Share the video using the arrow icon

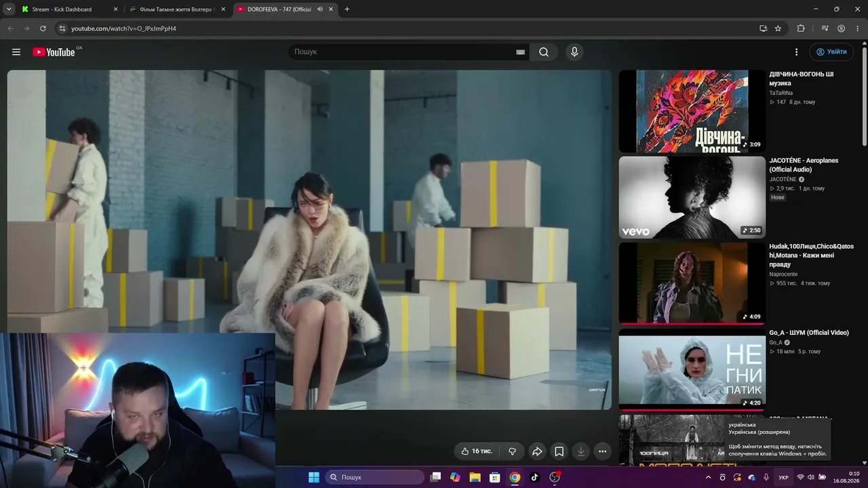(537, 451)
